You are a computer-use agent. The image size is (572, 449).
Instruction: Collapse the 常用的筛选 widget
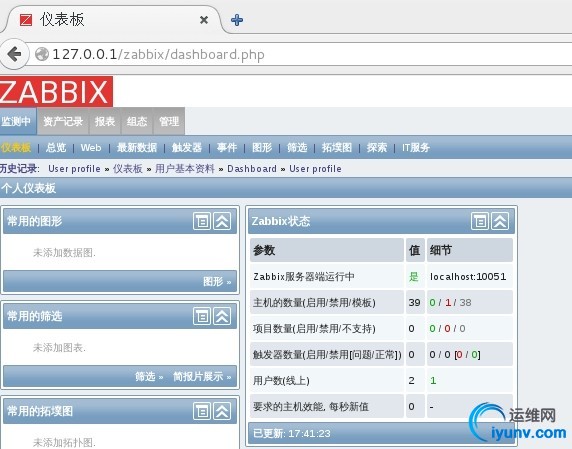tap(222, 316)
